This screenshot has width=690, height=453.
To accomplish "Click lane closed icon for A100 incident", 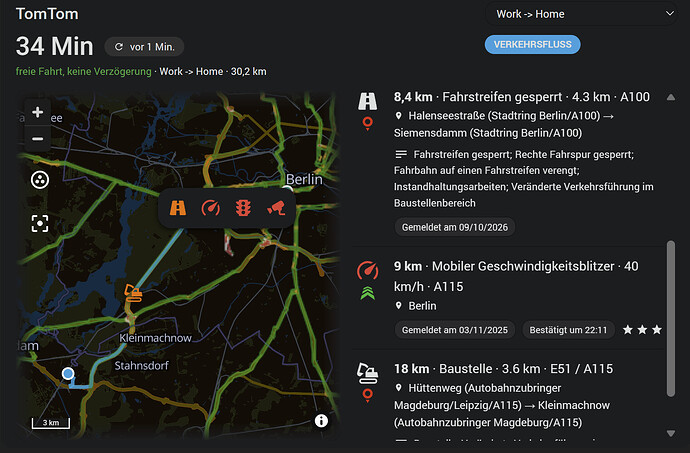I will (x=367, y=101).
